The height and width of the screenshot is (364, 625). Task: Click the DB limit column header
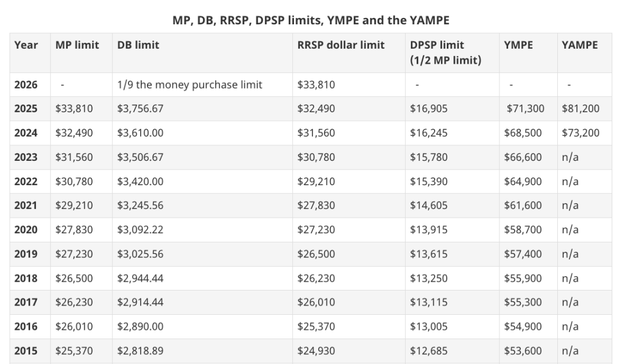(x=138, y=45)
